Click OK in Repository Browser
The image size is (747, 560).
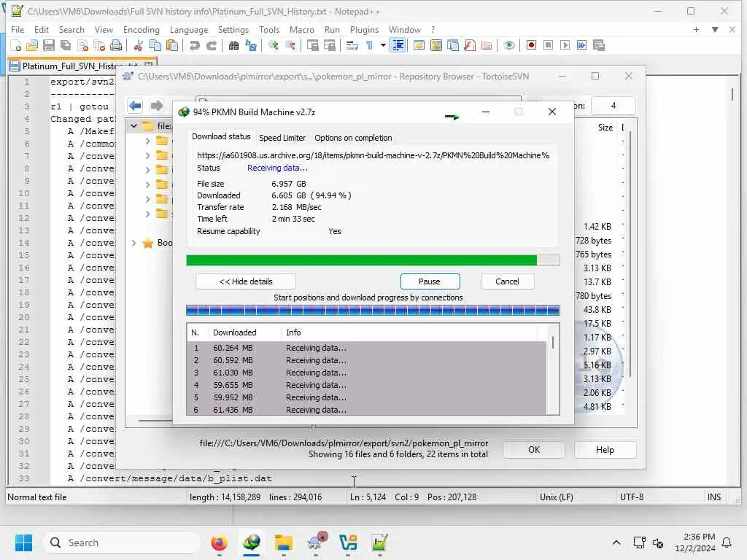534,449
